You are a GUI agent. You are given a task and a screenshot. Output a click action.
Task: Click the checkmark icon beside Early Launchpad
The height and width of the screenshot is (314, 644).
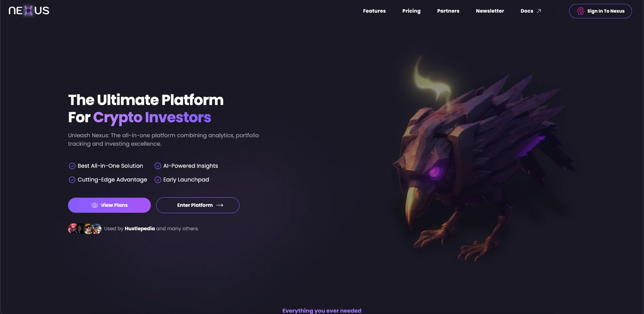click(x=158, y=180)
